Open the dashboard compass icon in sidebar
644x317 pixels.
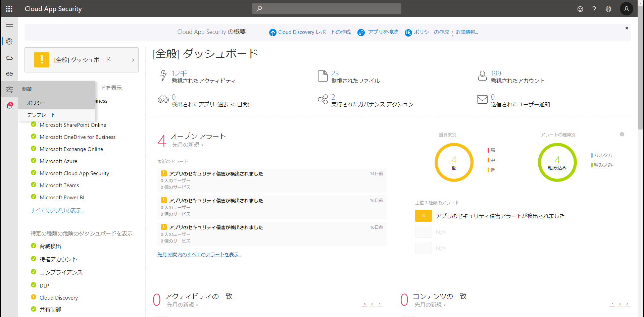click(x=9, y=41)
